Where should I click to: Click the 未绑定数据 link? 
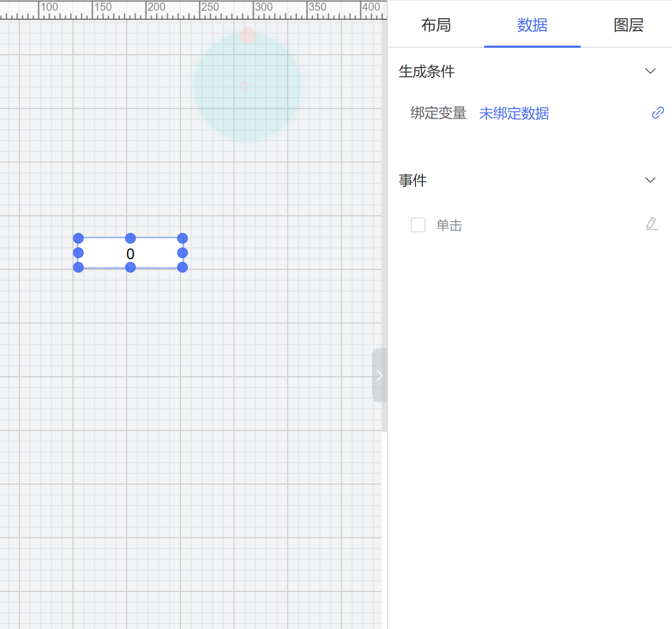(x=514, y=113)
